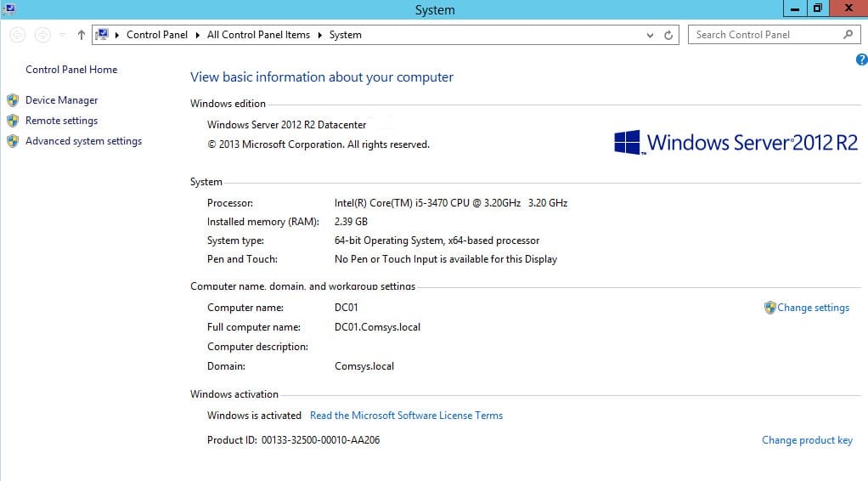Expand the address bar previous locations dropdown
This screenshot has width=868, height=481.
point(650,35)
